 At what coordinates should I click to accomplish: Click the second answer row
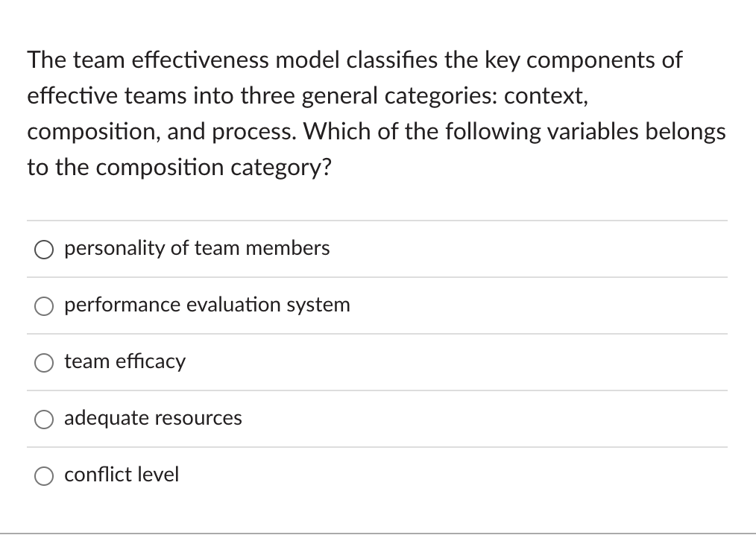tap(377, 306)
